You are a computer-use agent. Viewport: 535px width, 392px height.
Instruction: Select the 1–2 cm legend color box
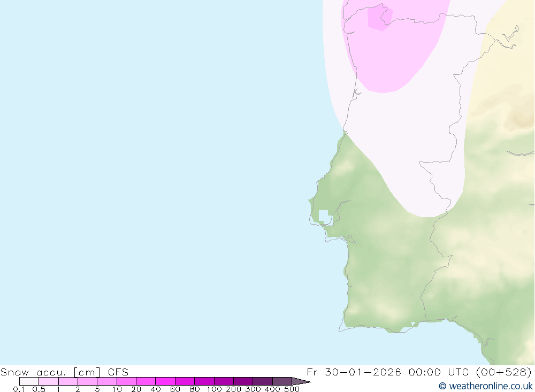[x=68, y=381]
